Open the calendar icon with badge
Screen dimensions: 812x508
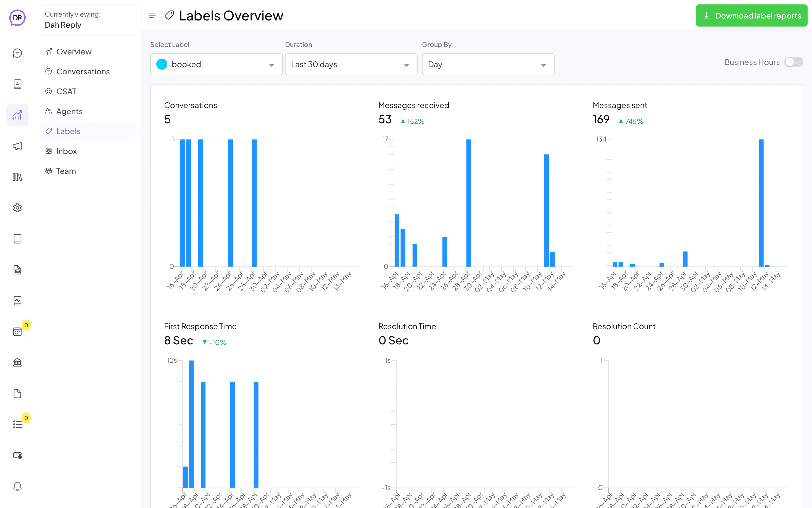[x=17, y=332]
